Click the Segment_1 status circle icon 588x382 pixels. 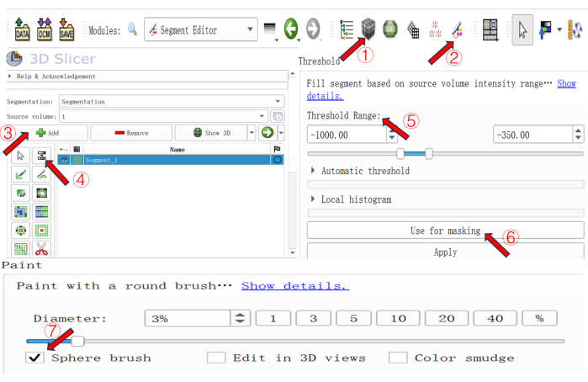tap(277, 160)
